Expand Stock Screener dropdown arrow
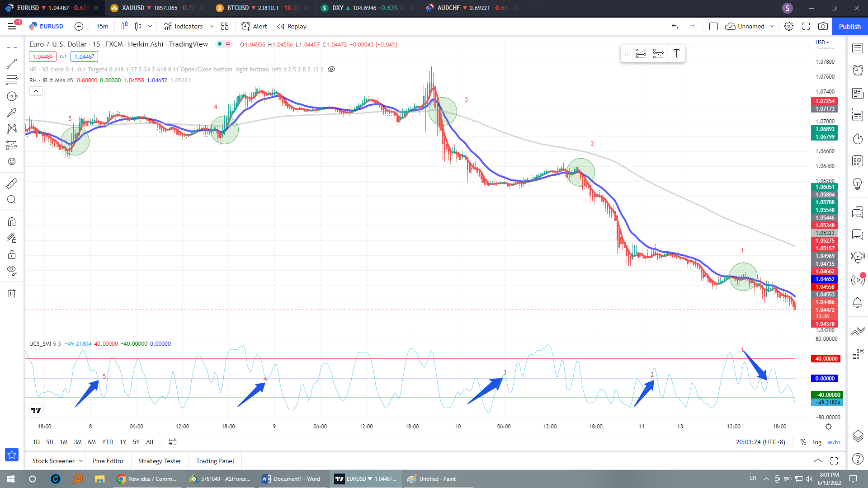The height and width of the screenshot is (488, 868). point(81,461)
